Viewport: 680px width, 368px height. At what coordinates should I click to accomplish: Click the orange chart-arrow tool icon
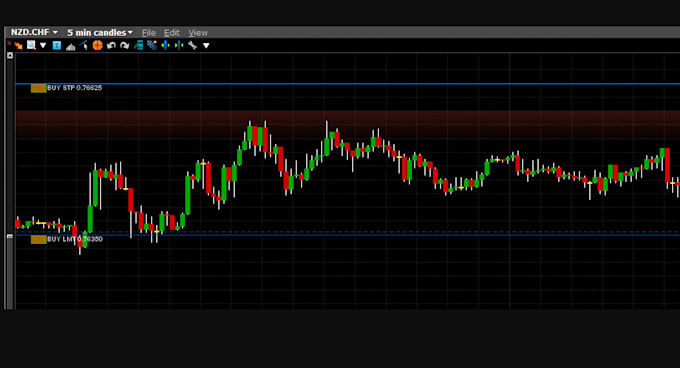tap(18, 46)
